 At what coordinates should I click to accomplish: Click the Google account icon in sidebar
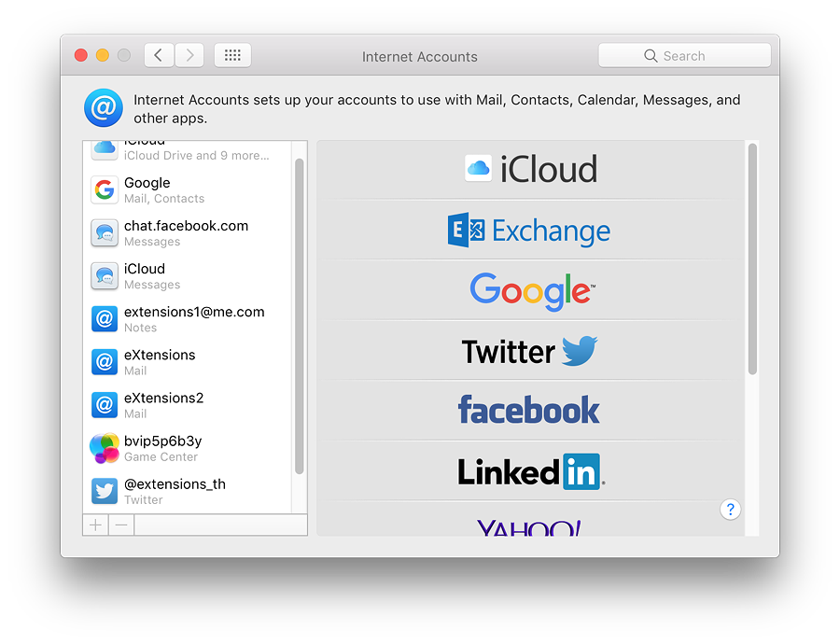(105, 189)
